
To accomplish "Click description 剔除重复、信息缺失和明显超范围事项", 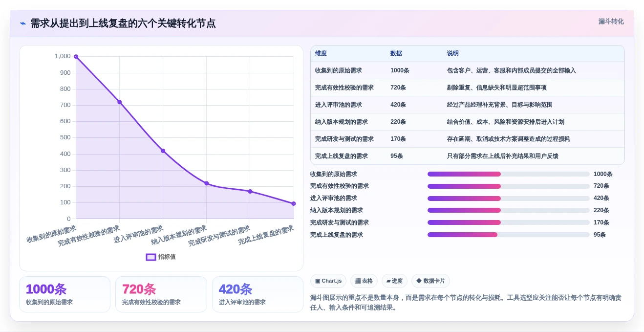I will tap(497, 88).
